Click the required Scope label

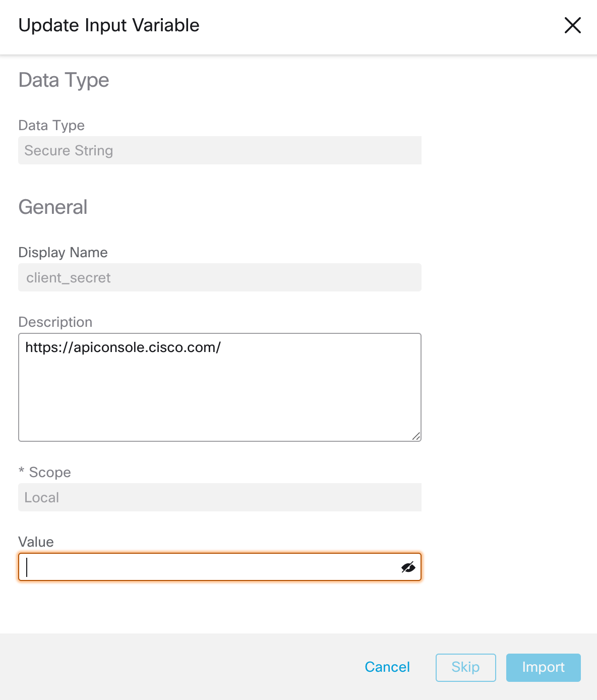pyautogui.click(x=45, y=472)
